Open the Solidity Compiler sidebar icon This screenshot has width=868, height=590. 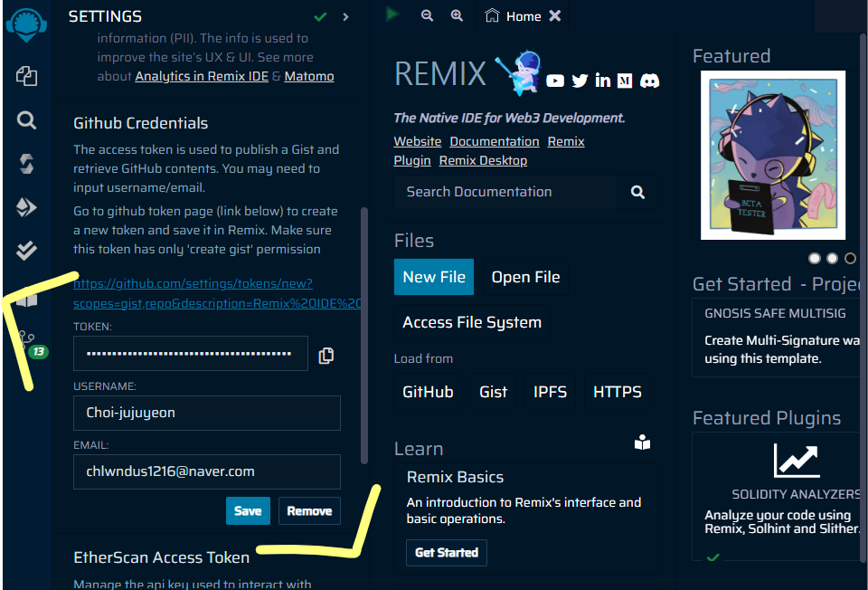(26, 164)
